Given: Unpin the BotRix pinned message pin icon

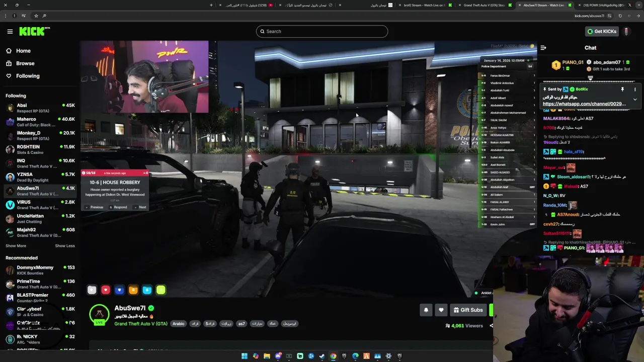Looking at the screenshot, I should [622, 89].
